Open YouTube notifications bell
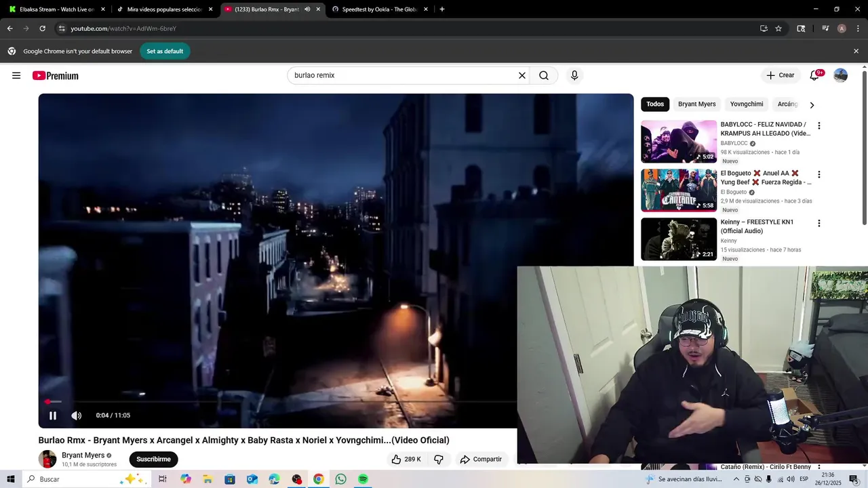The image size is (868, 488). coord(815,75)
